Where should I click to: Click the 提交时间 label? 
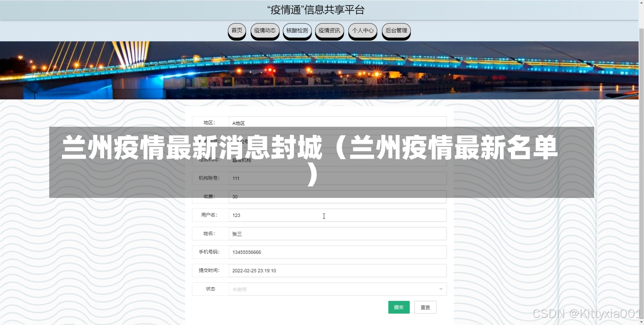click(209, 270)
